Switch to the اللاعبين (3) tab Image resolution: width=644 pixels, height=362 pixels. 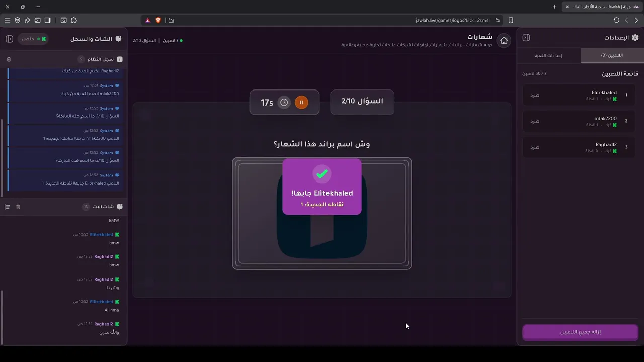pyautogui.click(x=612, y=55)
